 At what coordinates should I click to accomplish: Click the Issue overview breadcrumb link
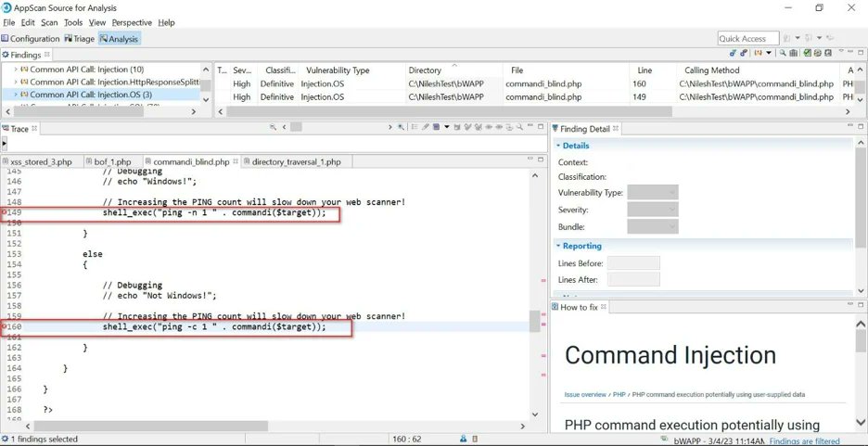pyautogui.click(x=585, y=395)
